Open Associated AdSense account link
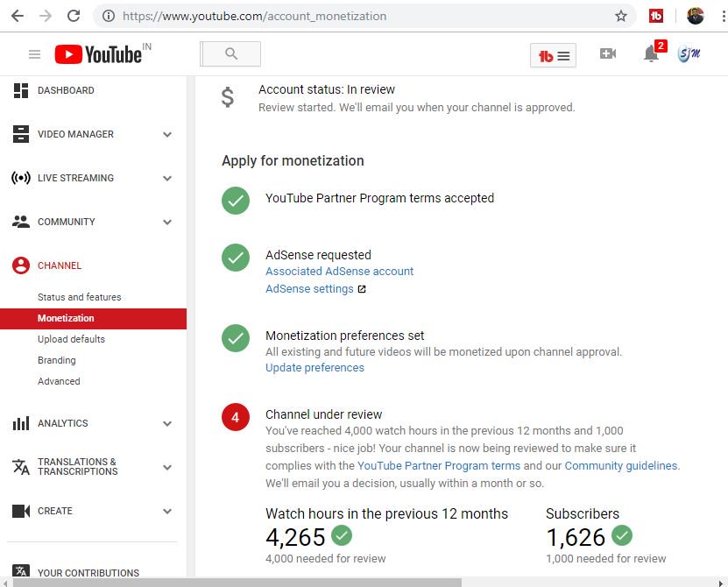The height and width of the screenshot is (587, 728). (x=339, y=272)
